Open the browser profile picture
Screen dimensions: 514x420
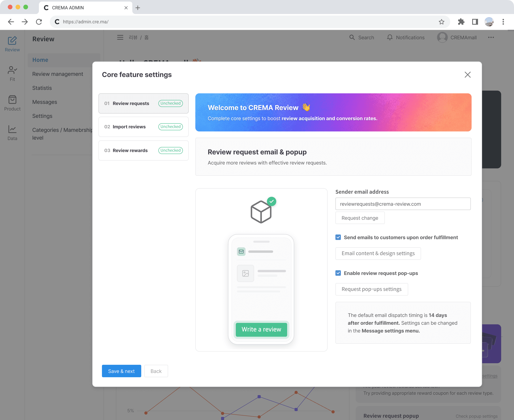tap(489, 22)
